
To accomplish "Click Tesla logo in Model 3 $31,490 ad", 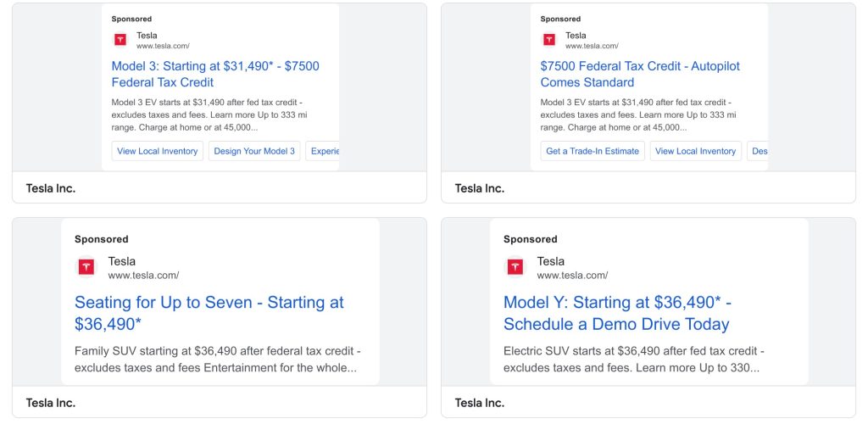I will (120, 40).
